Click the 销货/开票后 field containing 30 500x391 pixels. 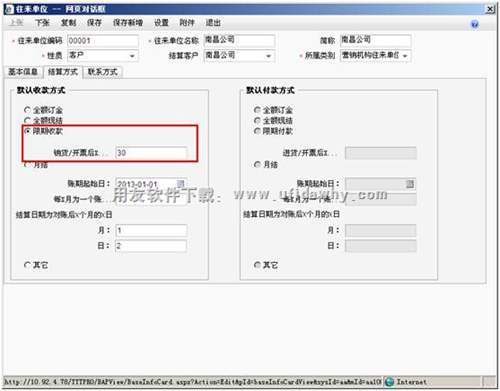[x=151, y=153]
